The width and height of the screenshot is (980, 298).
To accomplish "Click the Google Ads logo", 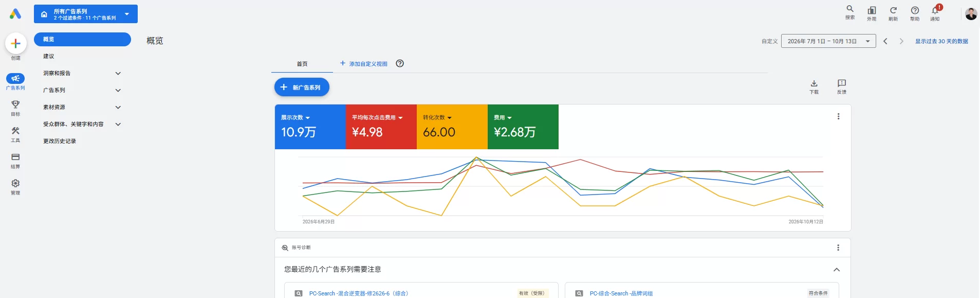I will pos(15,14).
